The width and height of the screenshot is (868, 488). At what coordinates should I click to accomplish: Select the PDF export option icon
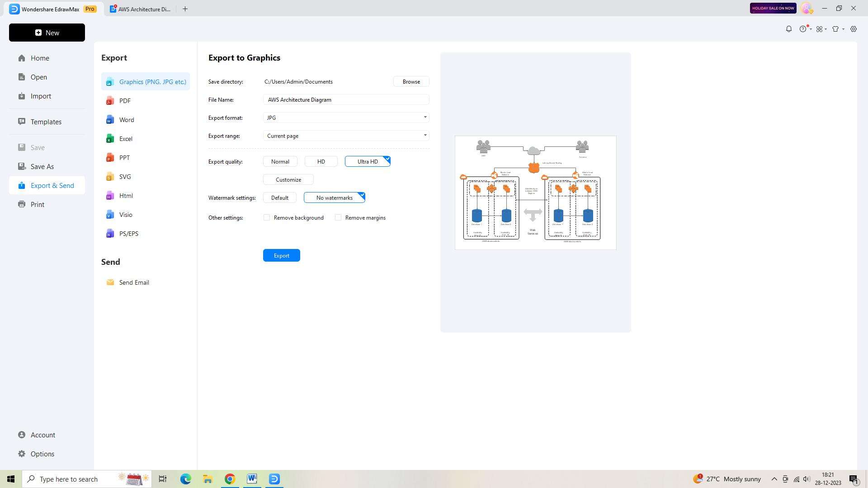(x=110, y=101)
